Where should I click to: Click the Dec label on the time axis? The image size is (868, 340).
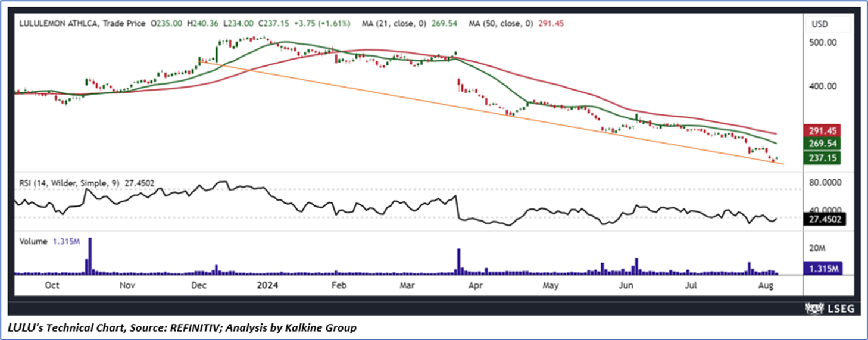pos(199,285)
